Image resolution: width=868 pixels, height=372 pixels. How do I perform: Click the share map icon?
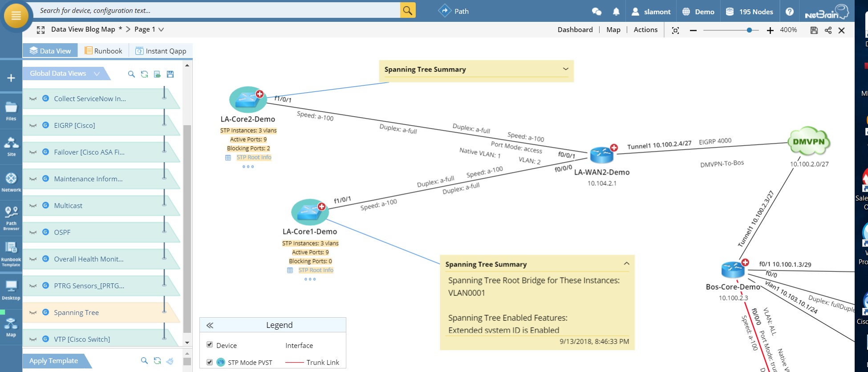pyautogui.click(x=828, y=30)
